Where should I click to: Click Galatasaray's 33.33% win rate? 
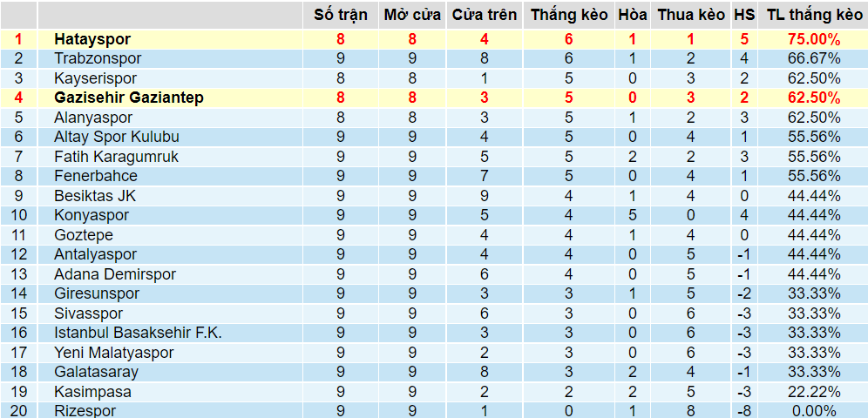pyautogui.click(x=814, y=372)
